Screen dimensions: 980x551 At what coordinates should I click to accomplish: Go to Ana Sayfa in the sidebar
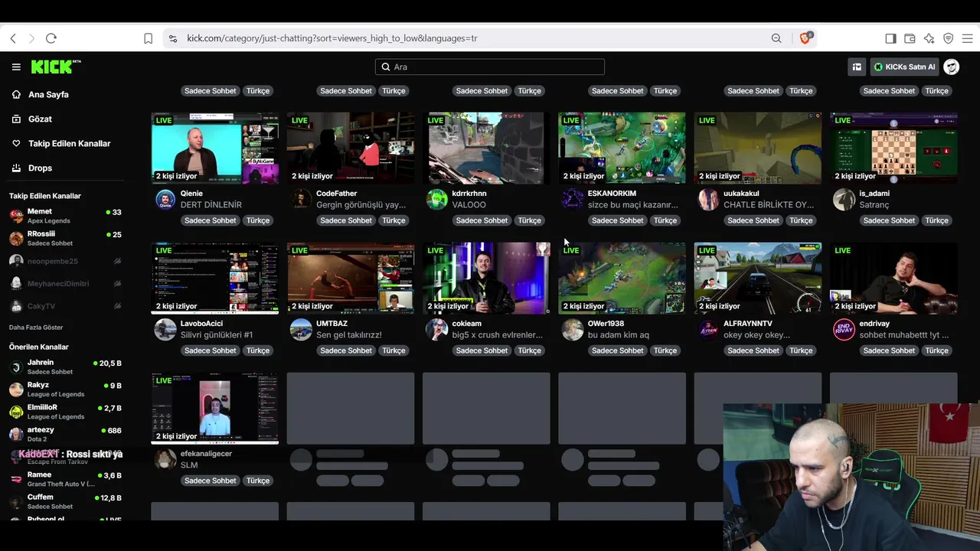[48, 95]
